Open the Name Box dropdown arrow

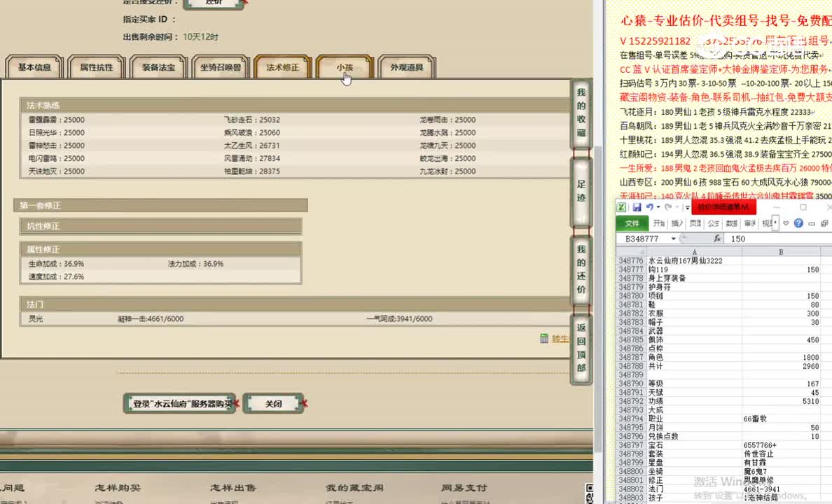674,238
